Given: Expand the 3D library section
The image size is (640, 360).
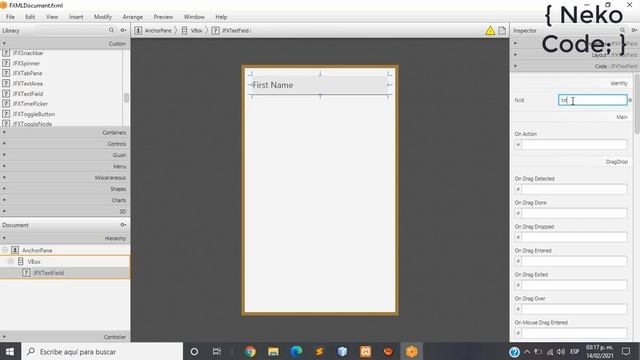Looking at the screenshot, I should (65, 211).
